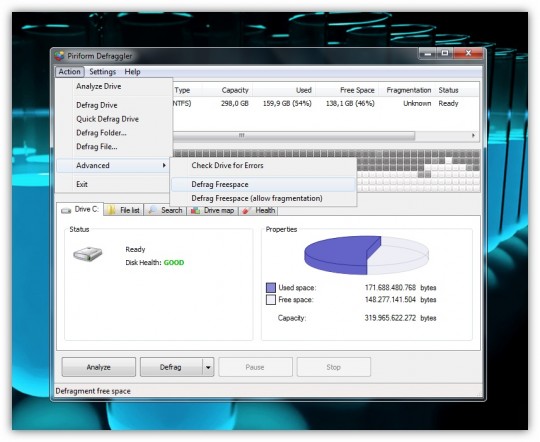This screenshot has width=540, height=442.
Task: Switch to the Drive C: tab
Action: click(x=80, y=209)
